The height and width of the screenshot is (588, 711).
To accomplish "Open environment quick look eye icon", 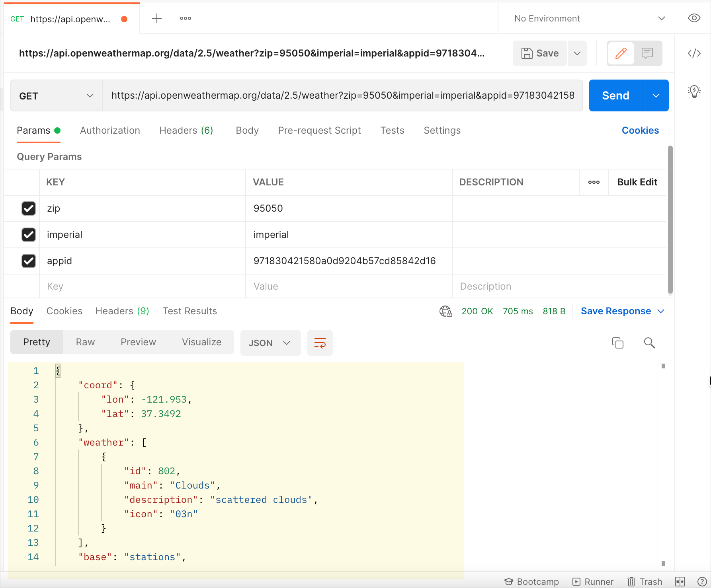I will 694,18.
